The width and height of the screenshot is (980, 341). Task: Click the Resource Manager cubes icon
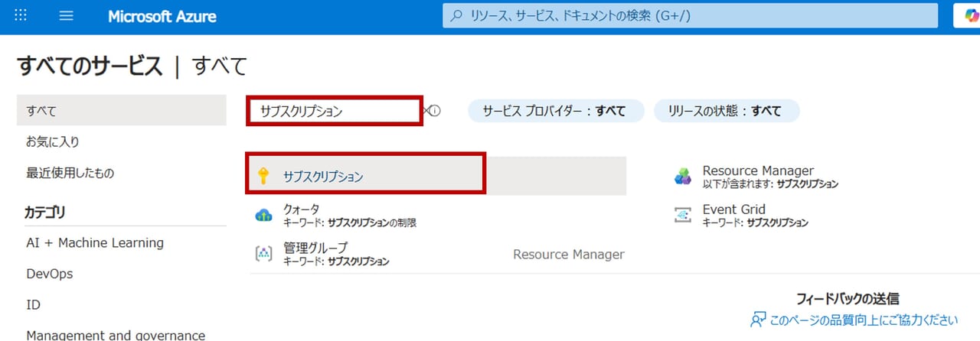tap(682, 177)
